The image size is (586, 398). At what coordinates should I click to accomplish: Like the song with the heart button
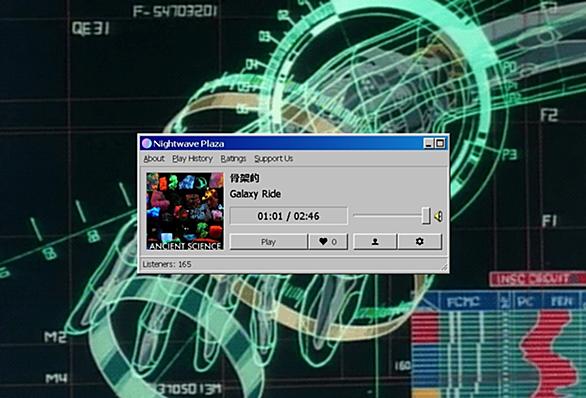pyautogui.click(x=328, y=241)
